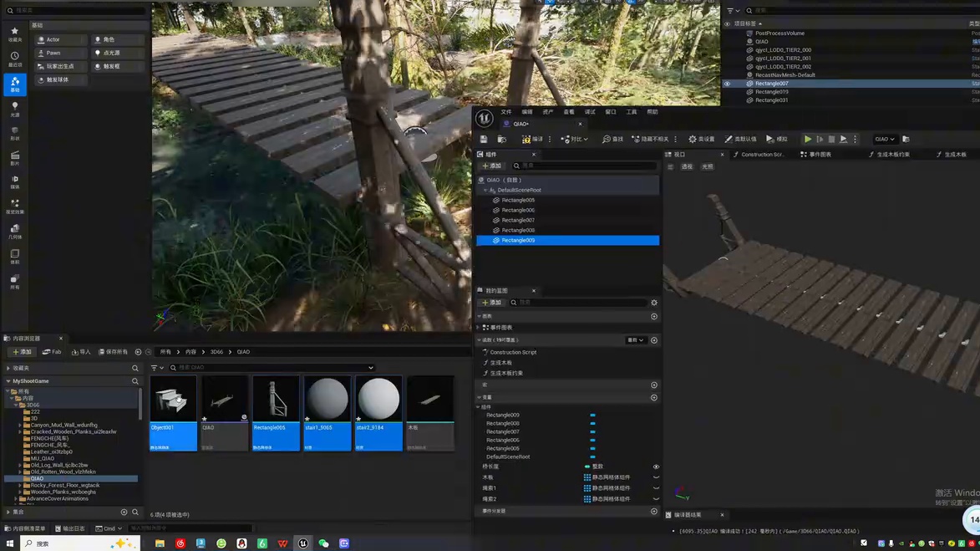Click the green Play button in blueprint toolbar
This screenshot has height=551, width=980.
pyautogui.click(x=808, y=139)
